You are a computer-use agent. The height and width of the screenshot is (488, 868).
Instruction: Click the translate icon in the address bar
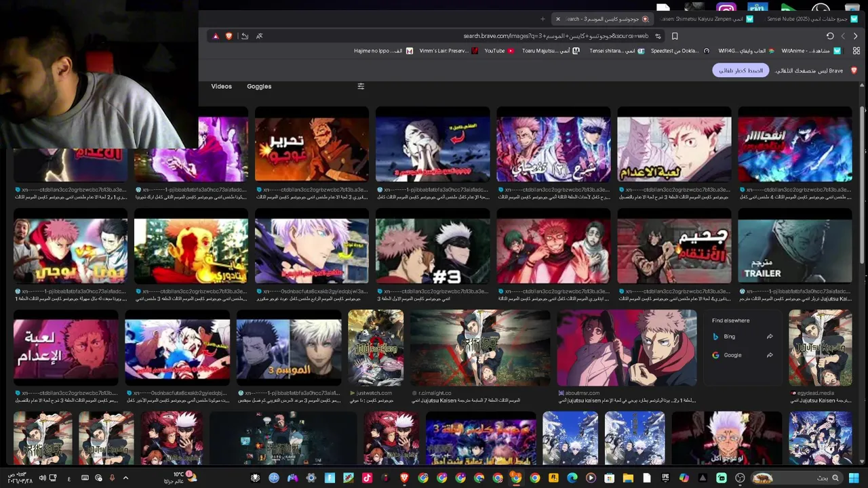259,36
